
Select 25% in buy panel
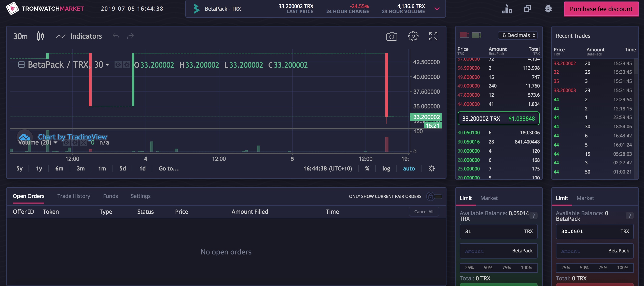(469, 268)
